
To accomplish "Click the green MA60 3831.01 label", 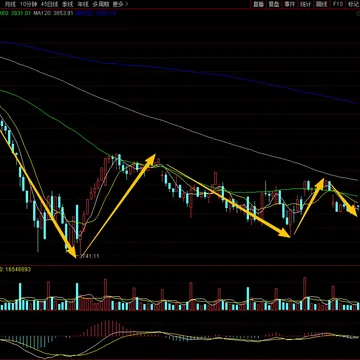I will coord(15,13).
